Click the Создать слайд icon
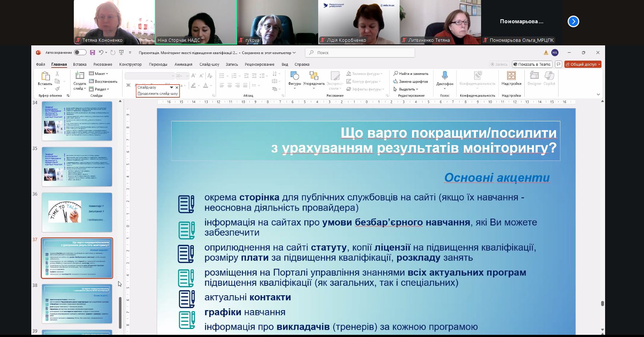The image size is (644, 337). point(80,76)
